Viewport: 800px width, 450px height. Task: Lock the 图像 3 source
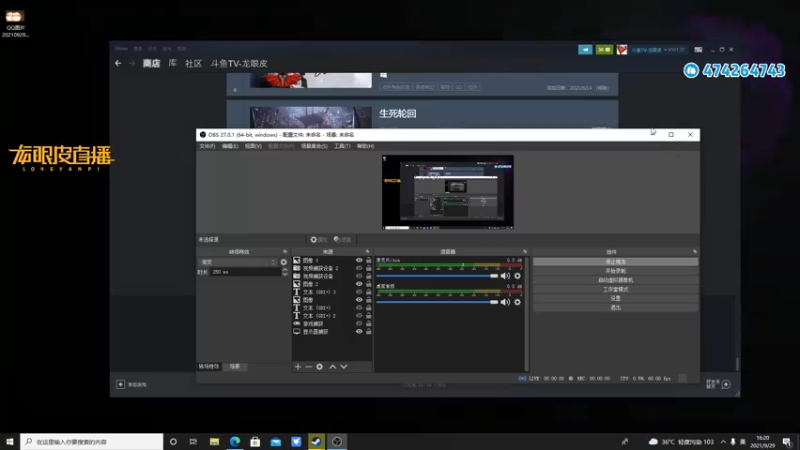(x=368, y=260)
